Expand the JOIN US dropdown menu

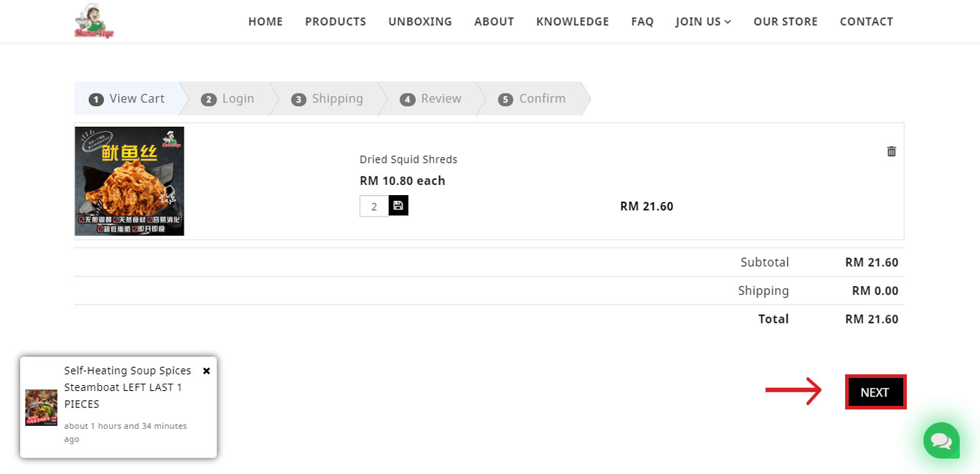point(702,22)
